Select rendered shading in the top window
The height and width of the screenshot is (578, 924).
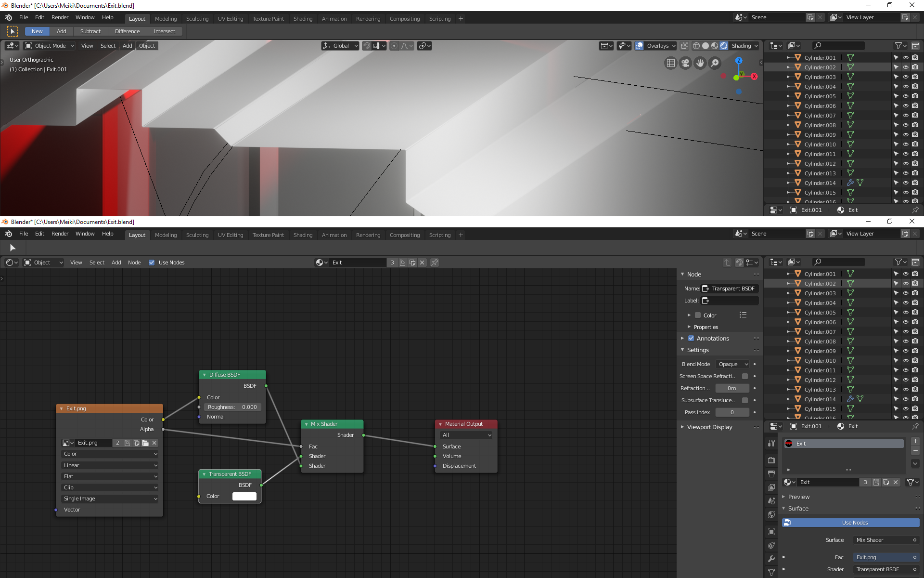tap(724, 46)
